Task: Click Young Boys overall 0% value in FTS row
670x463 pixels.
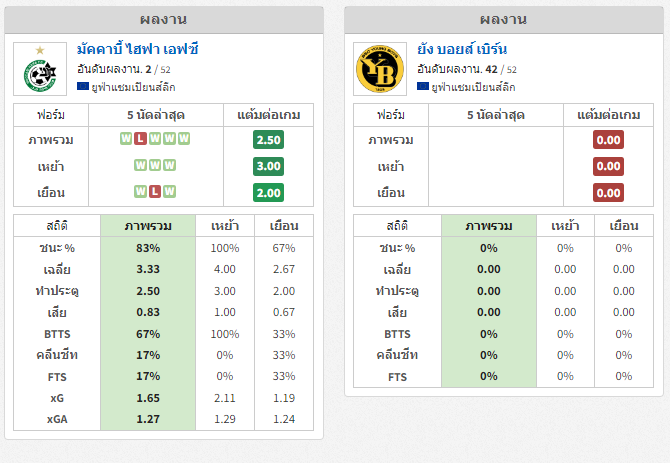Action: (x=489, y=376)
